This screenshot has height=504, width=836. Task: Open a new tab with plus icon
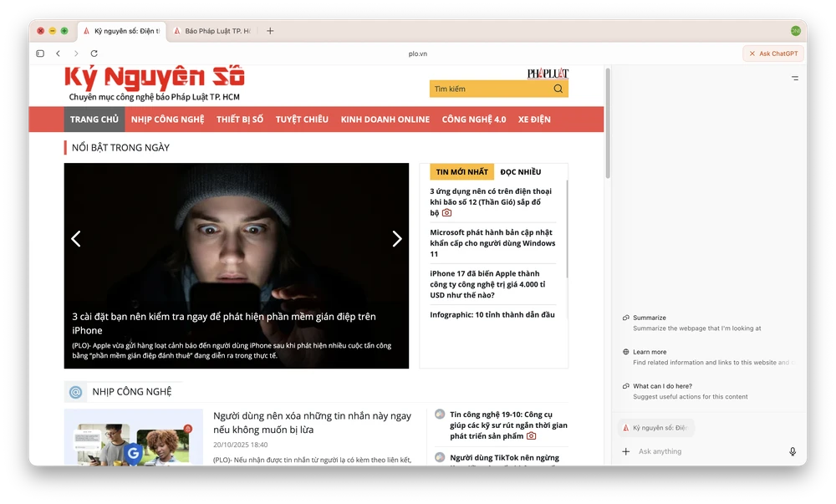pos(270,31)
